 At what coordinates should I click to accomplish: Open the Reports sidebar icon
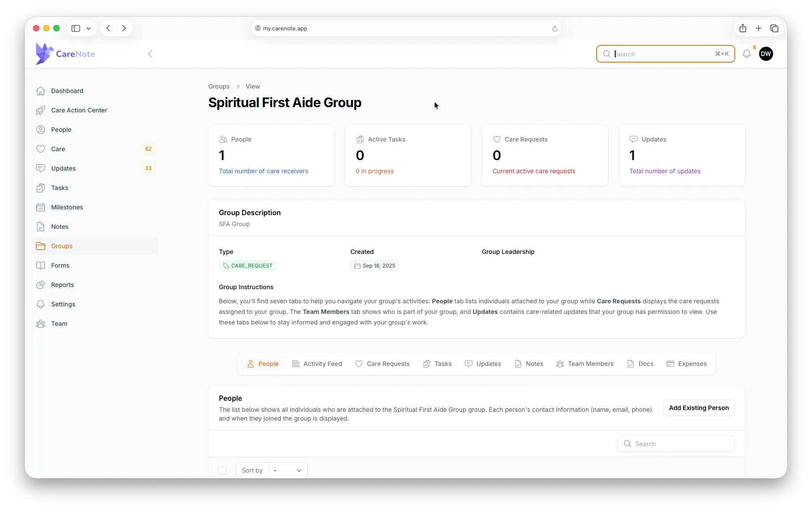point(41,285)
